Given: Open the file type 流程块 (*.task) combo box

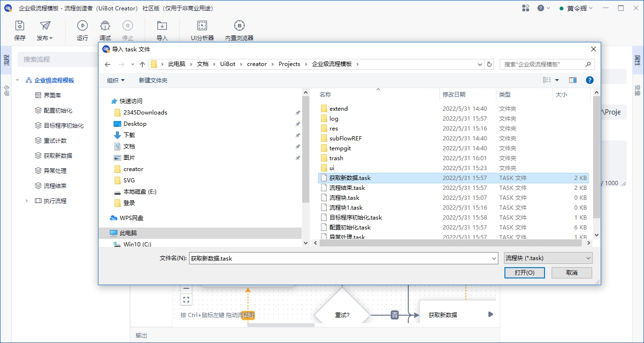Looking at the screenshot, I should click(548, 258).
